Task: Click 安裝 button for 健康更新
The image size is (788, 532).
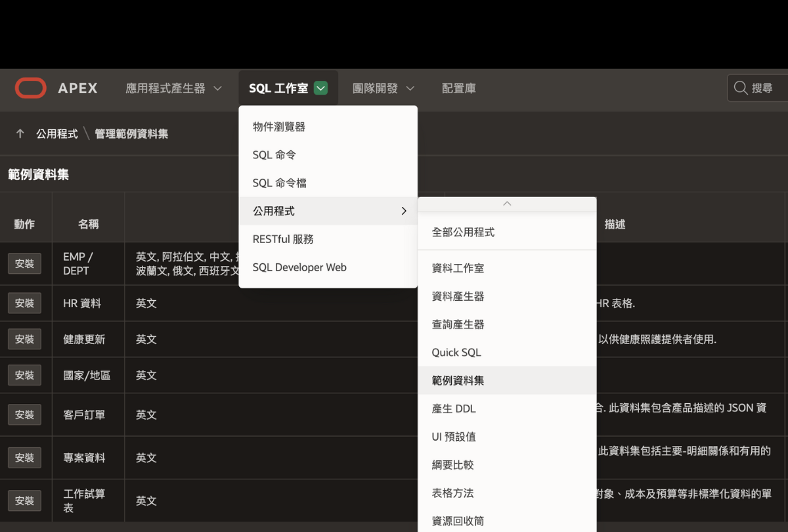Action: (25, 339)
